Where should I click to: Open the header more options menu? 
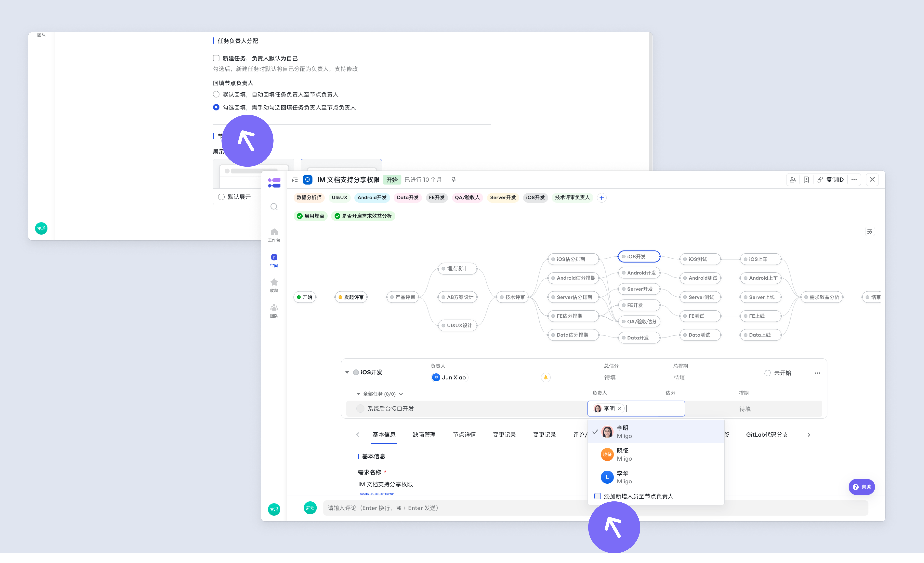click(854, 180)
